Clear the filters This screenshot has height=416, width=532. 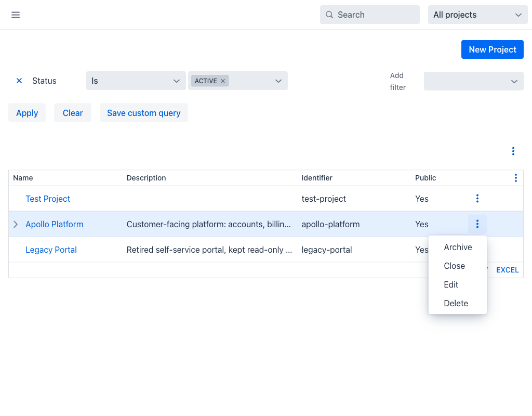[x=73, y=113]
